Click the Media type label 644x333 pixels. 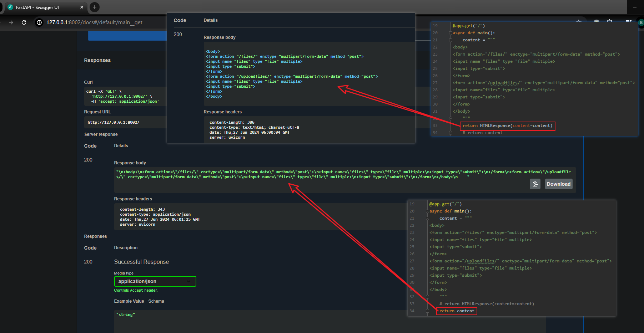click(x=124, y=273)
